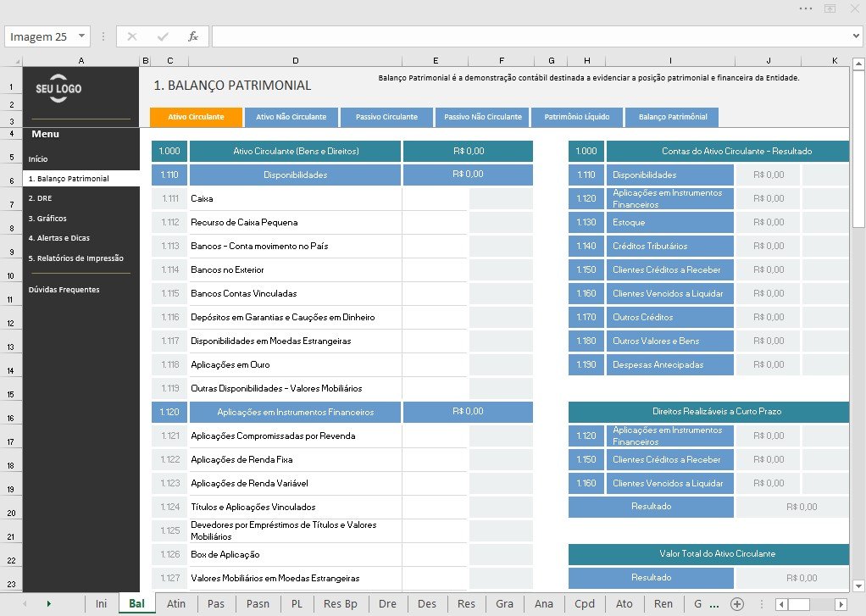Click Box de Aplicação row label
The image size is (866, 616).
pos(225,555)
